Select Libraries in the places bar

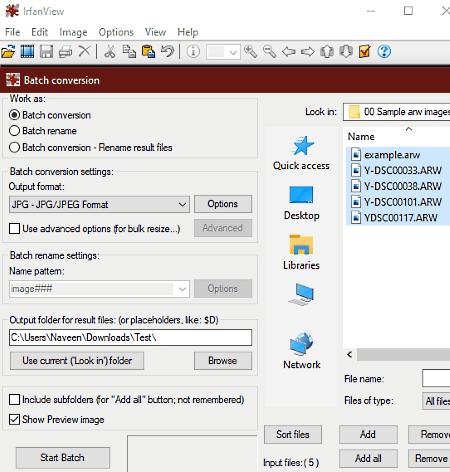point(301,252)
